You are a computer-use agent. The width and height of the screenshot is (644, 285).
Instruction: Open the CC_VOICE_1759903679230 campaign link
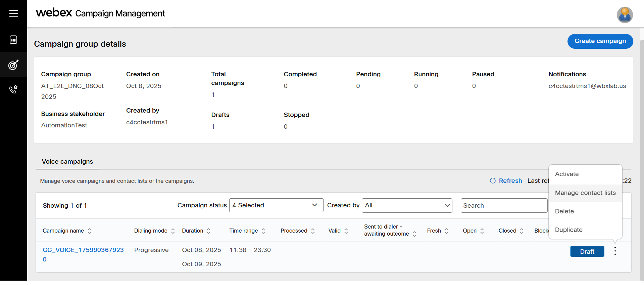click(83, 254)
